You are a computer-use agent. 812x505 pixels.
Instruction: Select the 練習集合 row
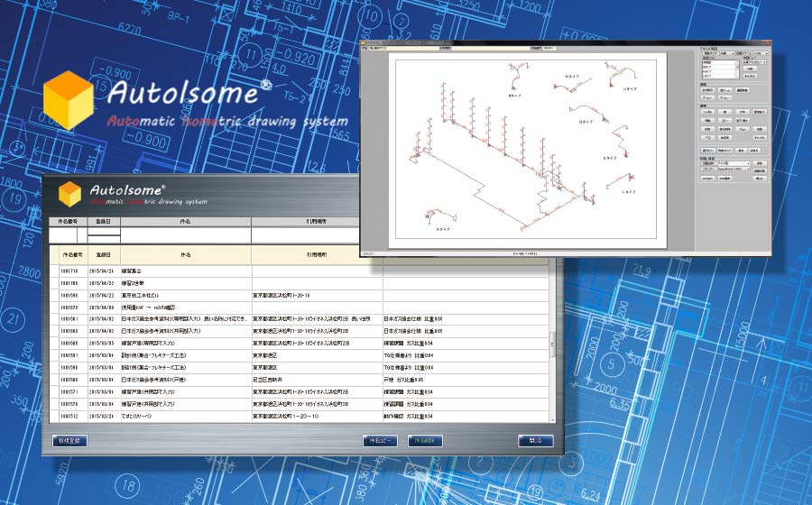click(300, 271)
